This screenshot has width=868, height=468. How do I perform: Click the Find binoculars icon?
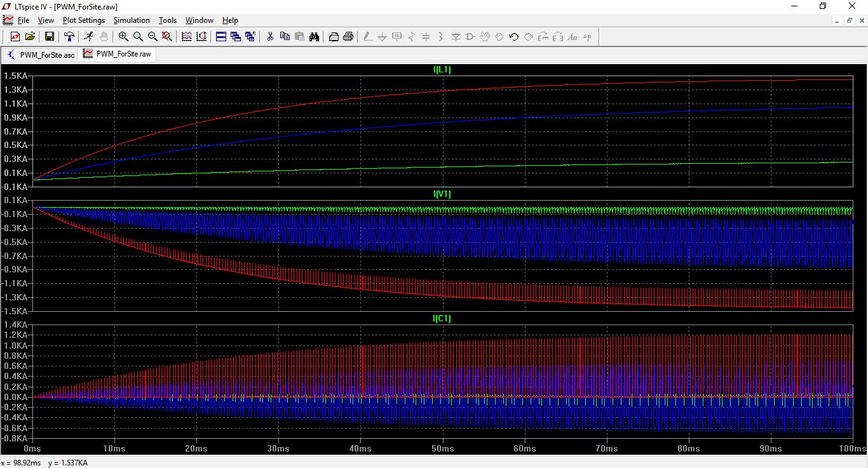[x=314, y=37]
